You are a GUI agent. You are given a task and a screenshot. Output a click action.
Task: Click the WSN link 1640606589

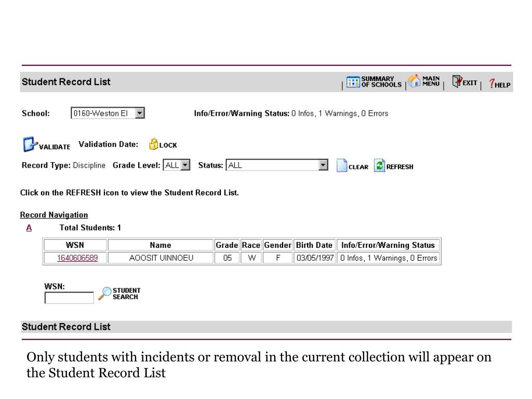pos(77,258)
